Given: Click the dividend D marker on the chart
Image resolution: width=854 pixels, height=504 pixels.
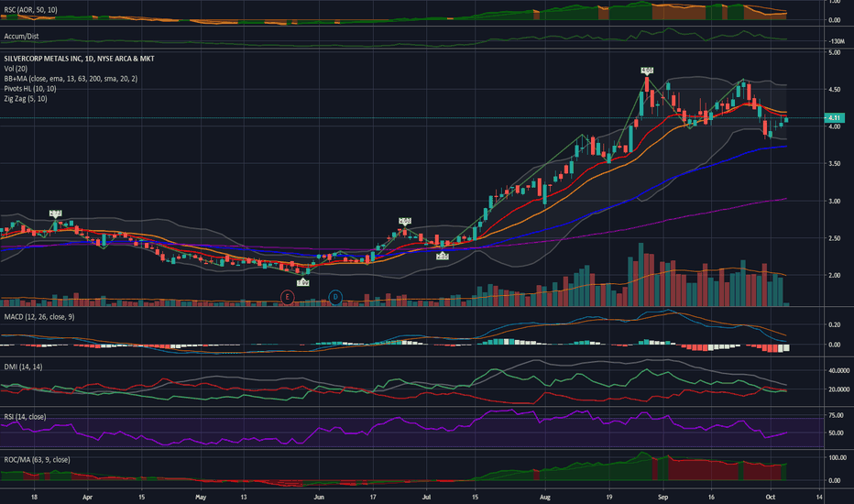Looking at the screenshot, I should click(335, 297).
